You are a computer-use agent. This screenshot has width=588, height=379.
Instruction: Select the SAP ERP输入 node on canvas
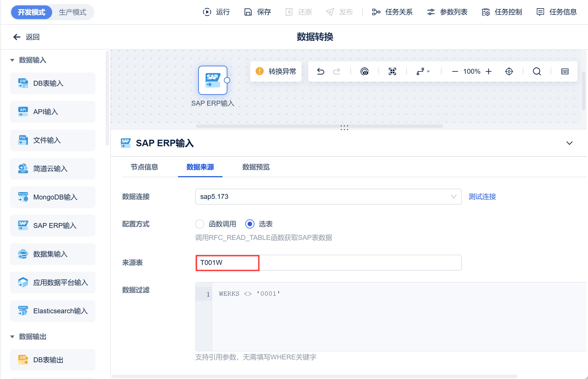213,80
